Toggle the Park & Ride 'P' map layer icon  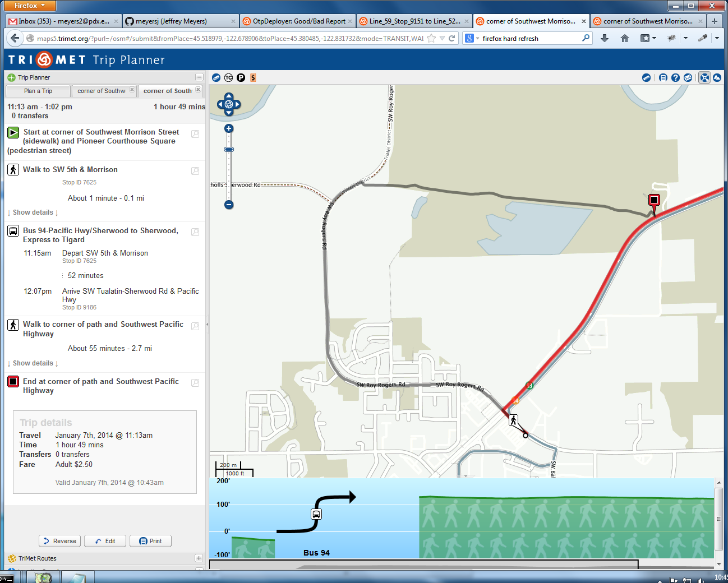(241, 78)
